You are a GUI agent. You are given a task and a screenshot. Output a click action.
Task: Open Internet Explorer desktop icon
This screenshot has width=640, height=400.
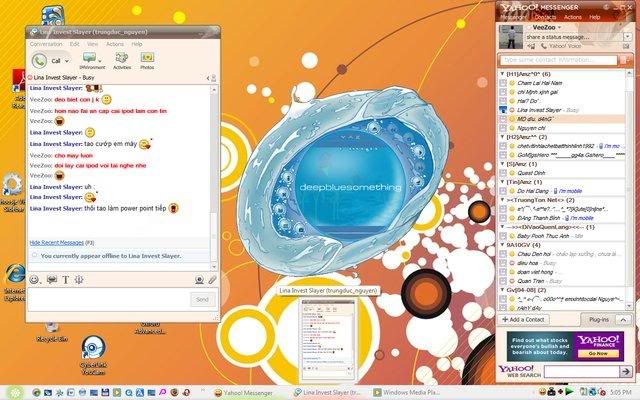pos(15,283)
